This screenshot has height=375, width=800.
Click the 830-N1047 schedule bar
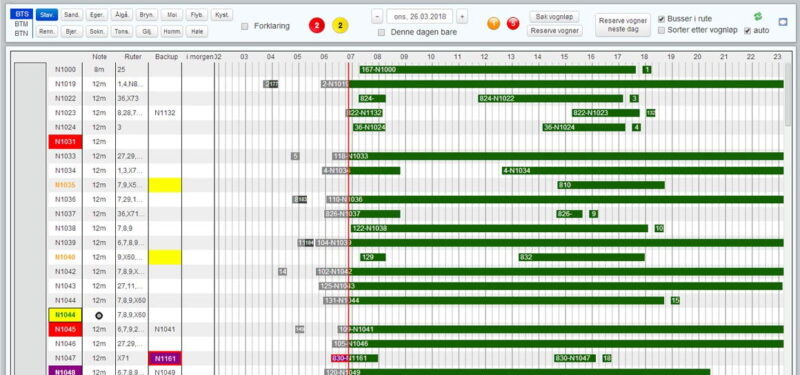pos(574,358)
